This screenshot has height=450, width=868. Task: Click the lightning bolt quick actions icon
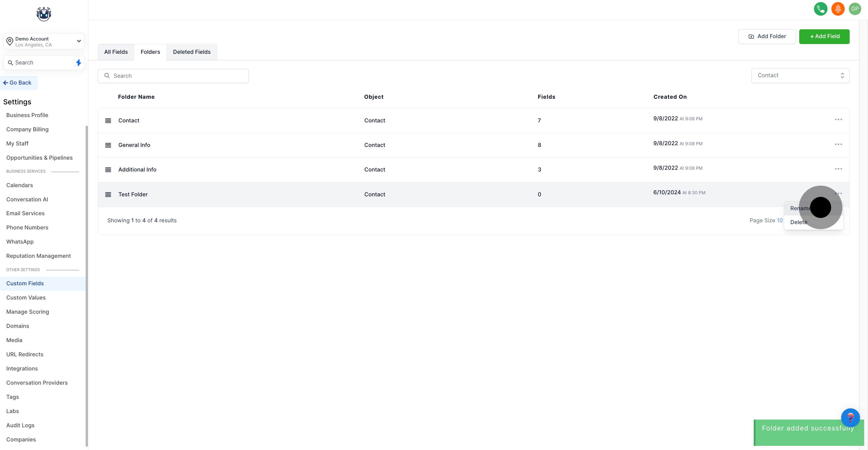tap(78, 62)
